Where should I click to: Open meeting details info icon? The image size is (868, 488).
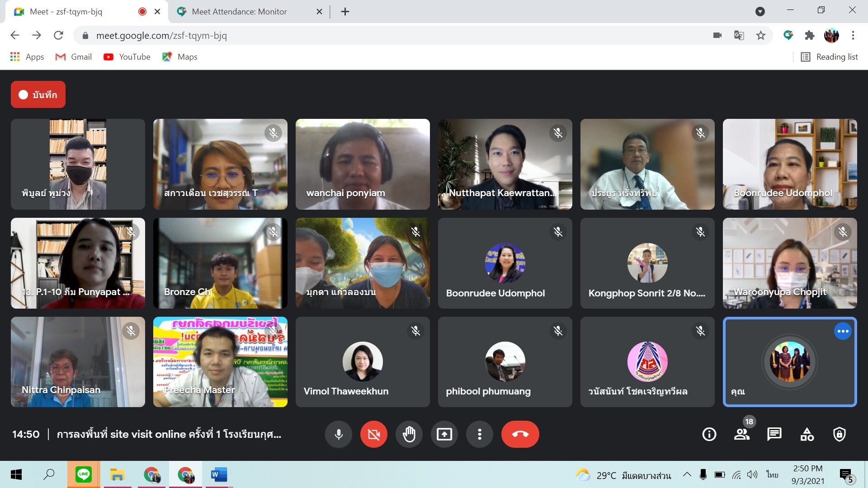click(x=709, y=434)
